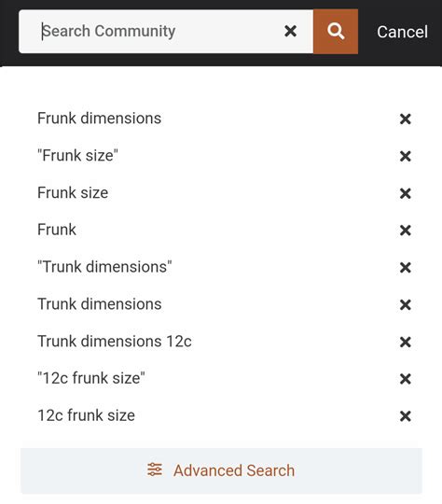Choose quoted "Trunk dimensions" recent search
This screenshot has height=504, width=442.
point(104,267)
